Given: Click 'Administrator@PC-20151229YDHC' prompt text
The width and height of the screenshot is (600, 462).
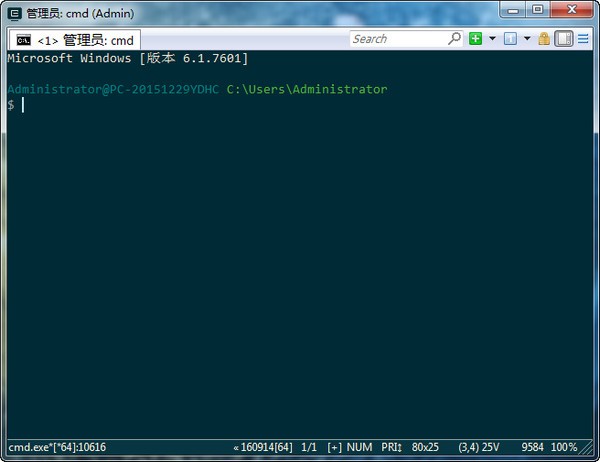Looking at the screenshot, I should pyautogui.click(x=113, y=89).
